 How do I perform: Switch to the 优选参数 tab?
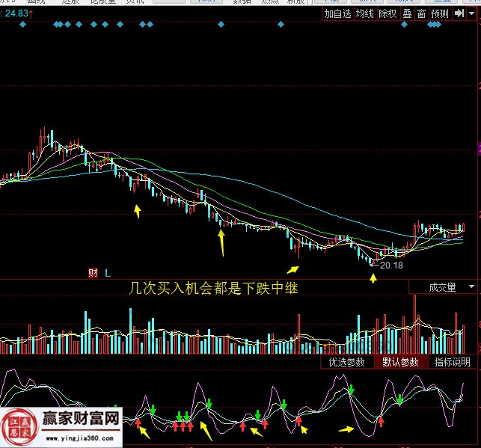pyautogui.click(x=346, y=362)
